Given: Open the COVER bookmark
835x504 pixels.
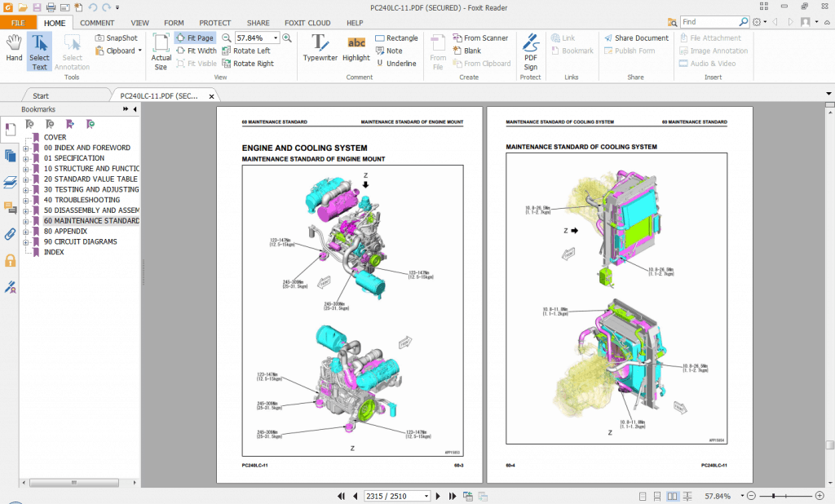Looking at the screenshot, I should click(x=55, y=138).
